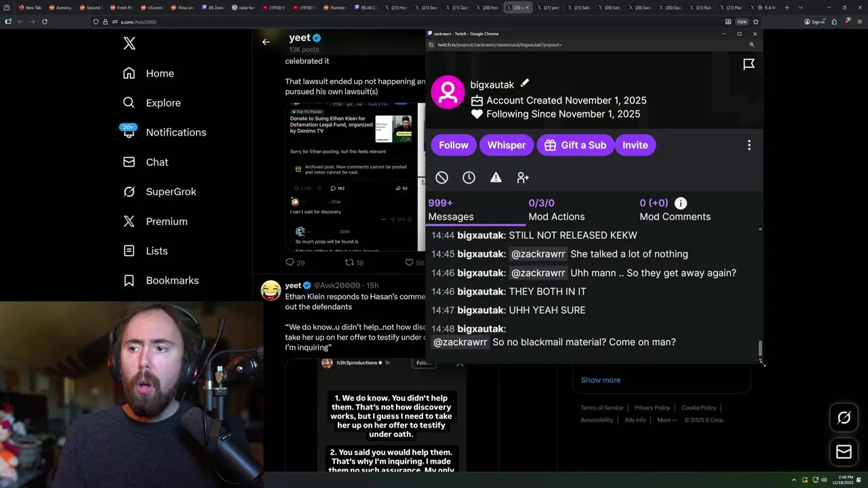The width and height of the screenshot is (868, 488).
Task: Switch to the Mod Comments tab
Action: [x=675, y=210]
